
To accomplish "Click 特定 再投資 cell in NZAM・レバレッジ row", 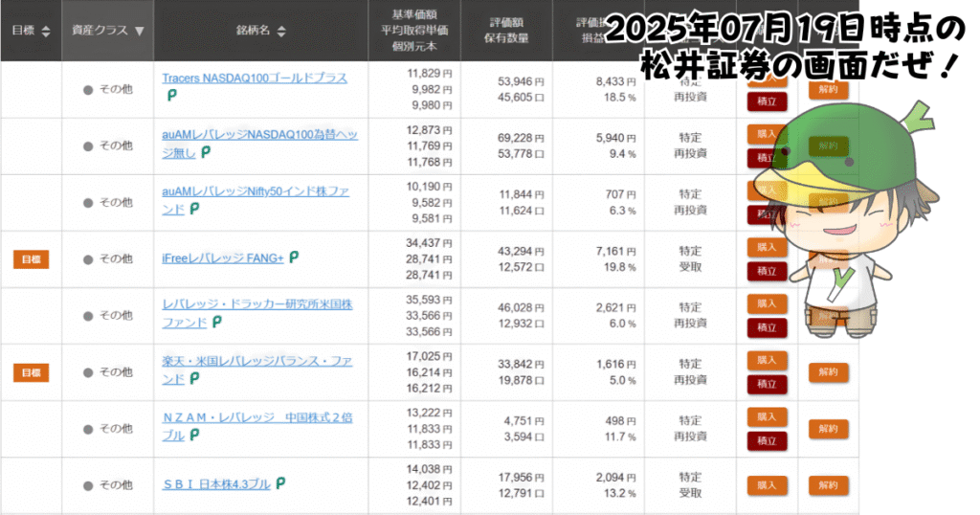I will 690,429.
